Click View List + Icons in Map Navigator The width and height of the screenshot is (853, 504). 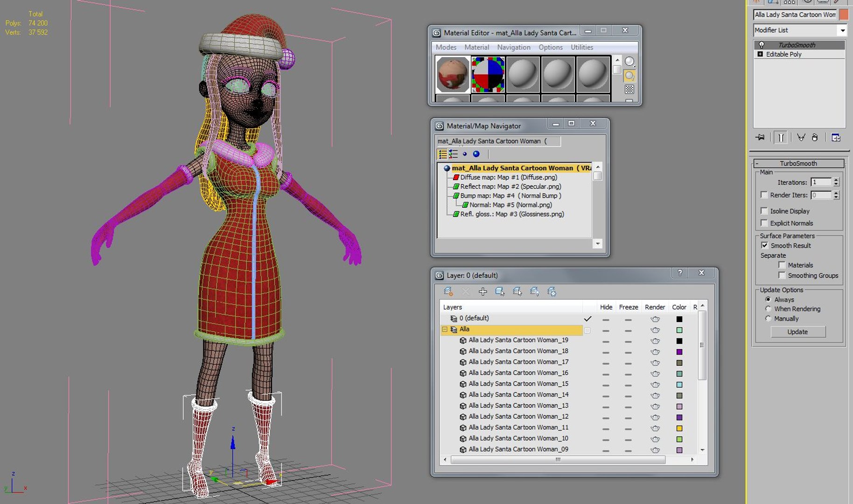453,154
